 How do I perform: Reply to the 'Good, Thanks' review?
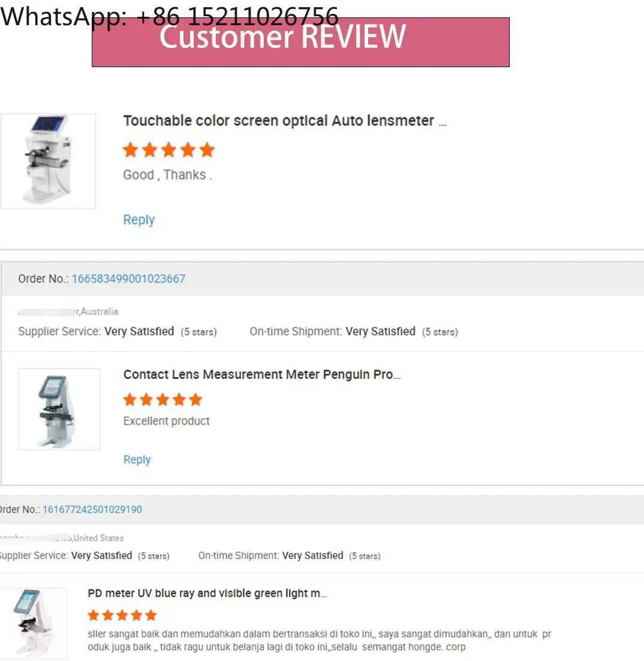pos(139,220)
